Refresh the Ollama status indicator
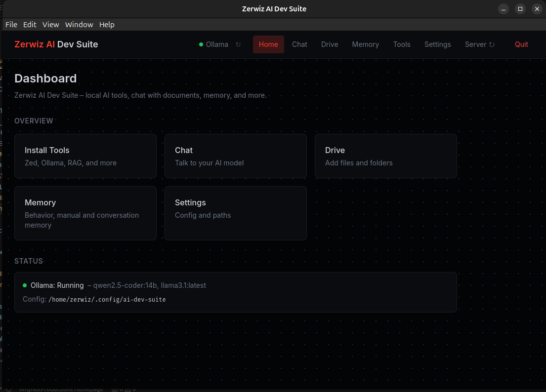 click(238, 44)
